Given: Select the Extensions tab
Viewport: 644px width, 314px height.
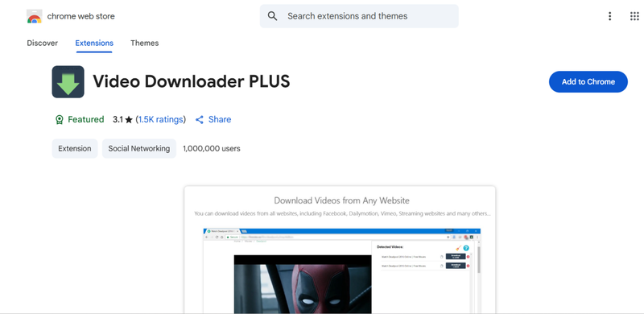Looking at the screenshot, I should [x=94, y=43].
